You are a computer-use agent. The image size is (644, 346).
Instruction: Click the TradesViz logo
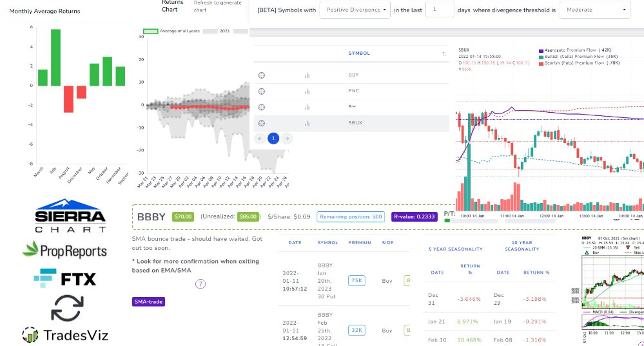coord(65,335)
